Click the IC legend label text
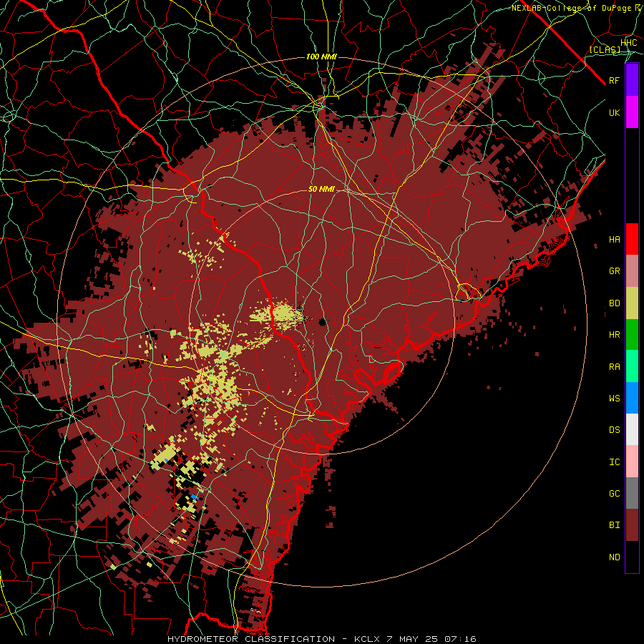 tap(615, 462)
